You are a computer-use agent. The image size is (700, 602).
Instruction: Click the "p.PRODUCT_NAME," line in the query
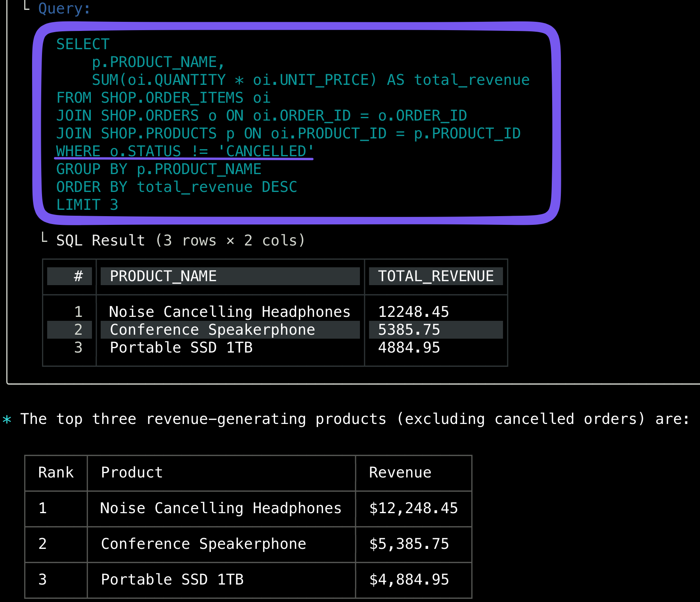[x=159, y=62]
